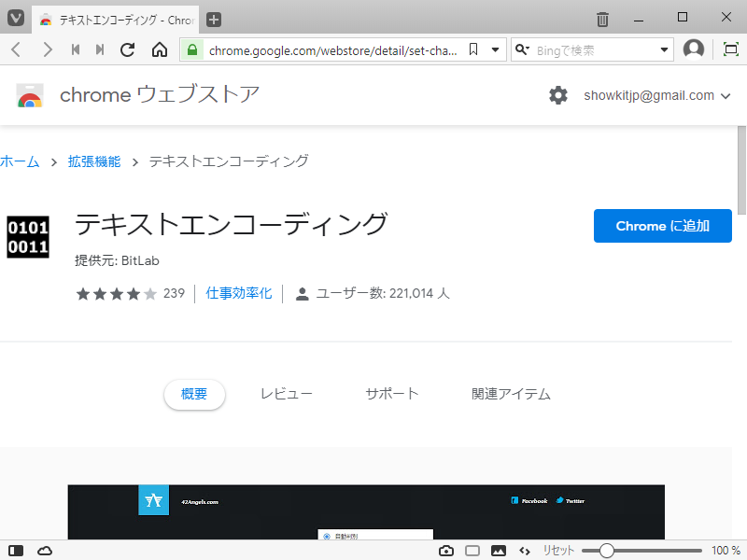This screenshot has width=747, height=560.
Task: Click the capture/extensions toggle icon in toolbar
Action: click(x=731, y=49)
